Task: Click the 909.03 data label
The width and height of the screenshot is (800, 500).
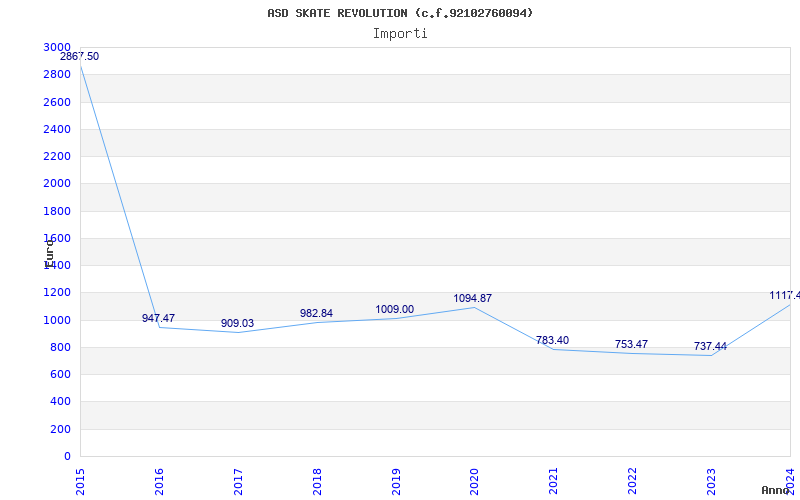Action: coord(237,323)
